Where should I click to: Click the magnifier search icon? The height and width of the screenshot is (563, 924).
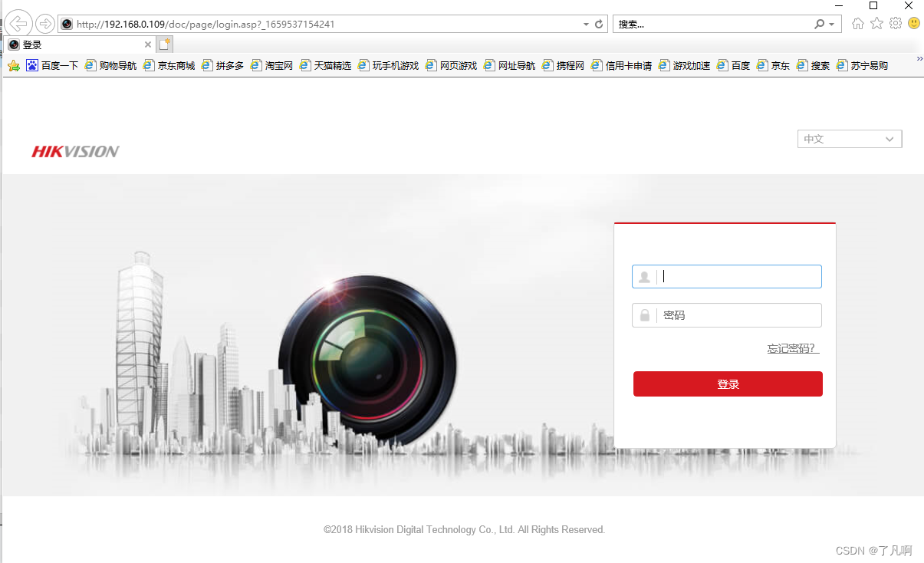click(820, 25)
